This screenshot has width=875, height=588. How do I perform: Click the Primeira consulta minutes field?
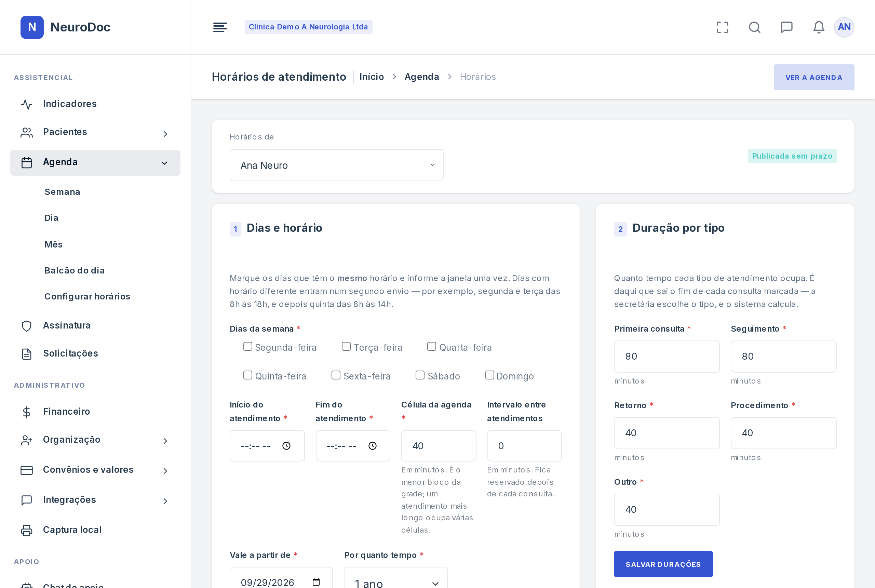tap(666, 356)
